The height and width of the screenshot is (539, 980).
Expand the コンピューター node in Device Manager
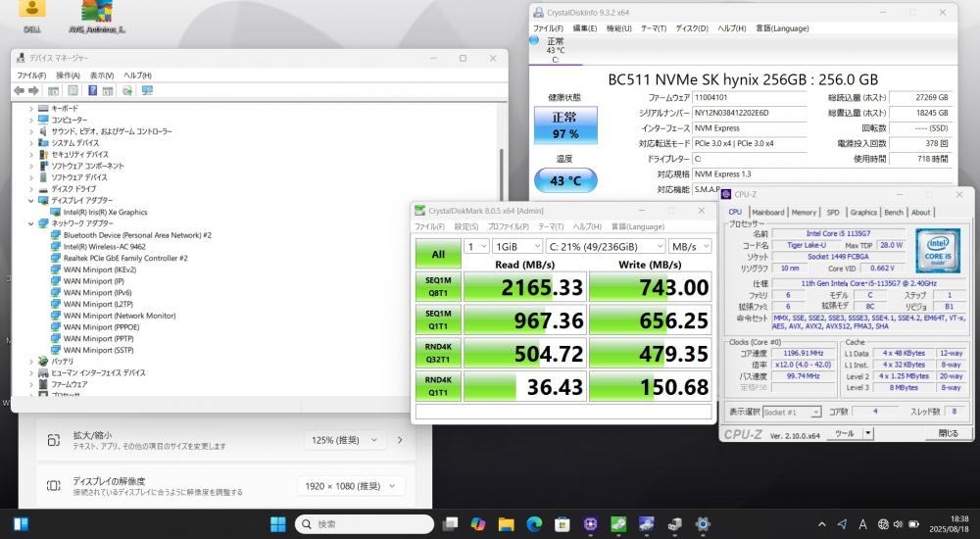click(x=31, y=120)
